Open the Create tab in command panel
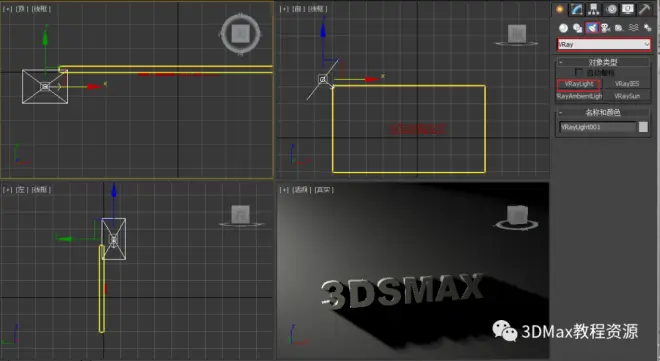This screenshot has width=660, height=361. 560,9
